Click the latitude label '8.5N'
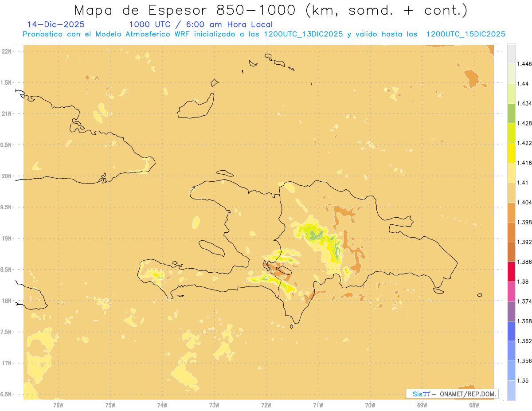Screen dimensions: 532x411 point(7,270)
